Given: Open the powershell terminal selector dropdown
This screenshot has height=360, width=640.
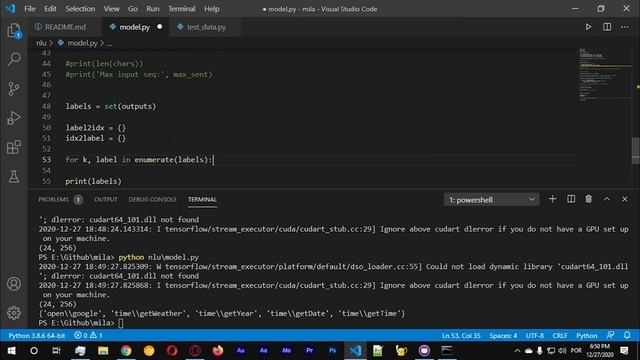Looking at the screenshot, I should tap(491, 200).
